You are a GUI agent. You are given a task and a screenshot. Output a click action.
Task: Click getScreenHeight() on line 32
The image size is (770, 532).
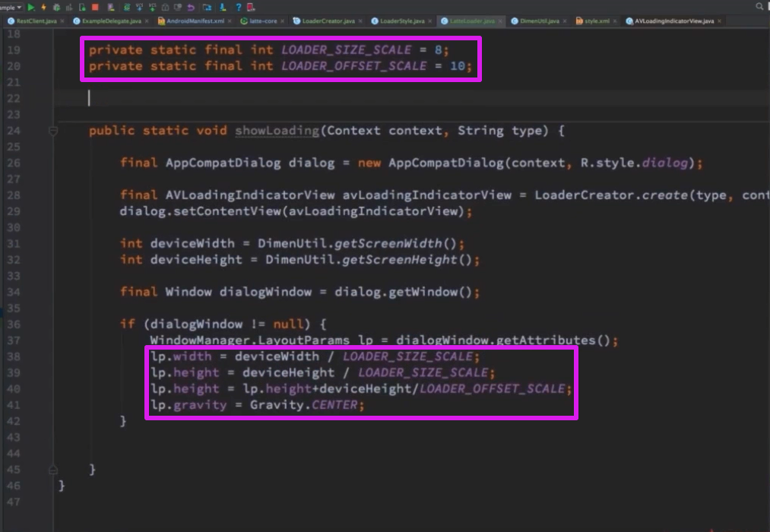(x=407, y=260)
